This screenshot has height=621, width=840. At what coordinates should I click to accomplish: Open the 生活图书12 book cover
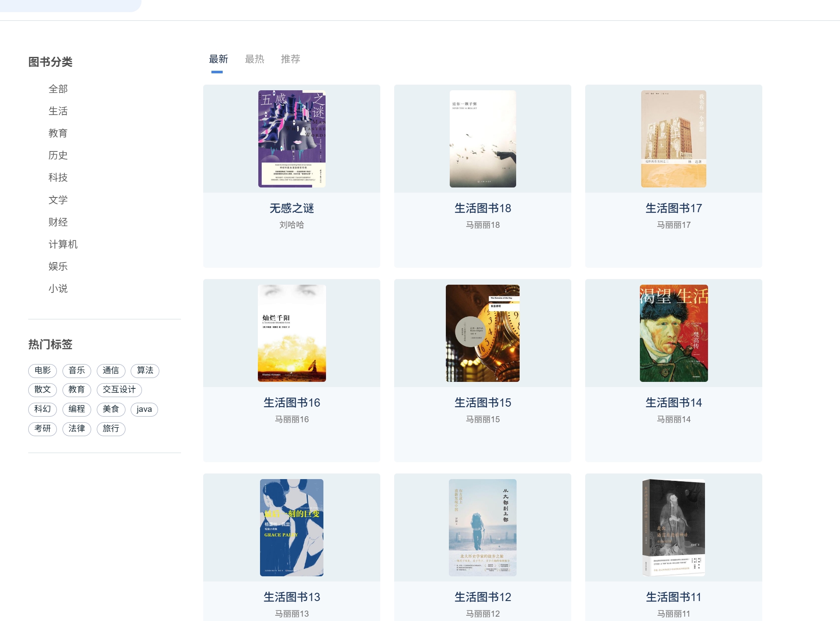coord(483,528)
